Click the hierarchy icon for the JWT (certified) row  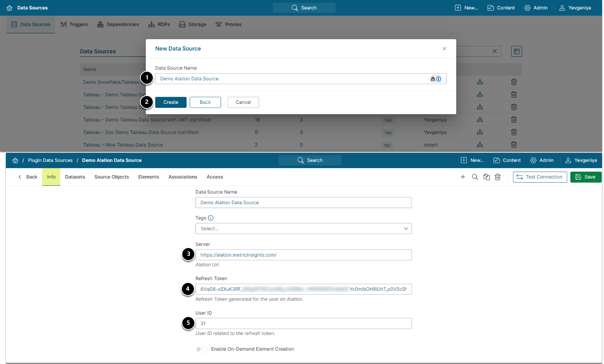(x=480, y=120)
